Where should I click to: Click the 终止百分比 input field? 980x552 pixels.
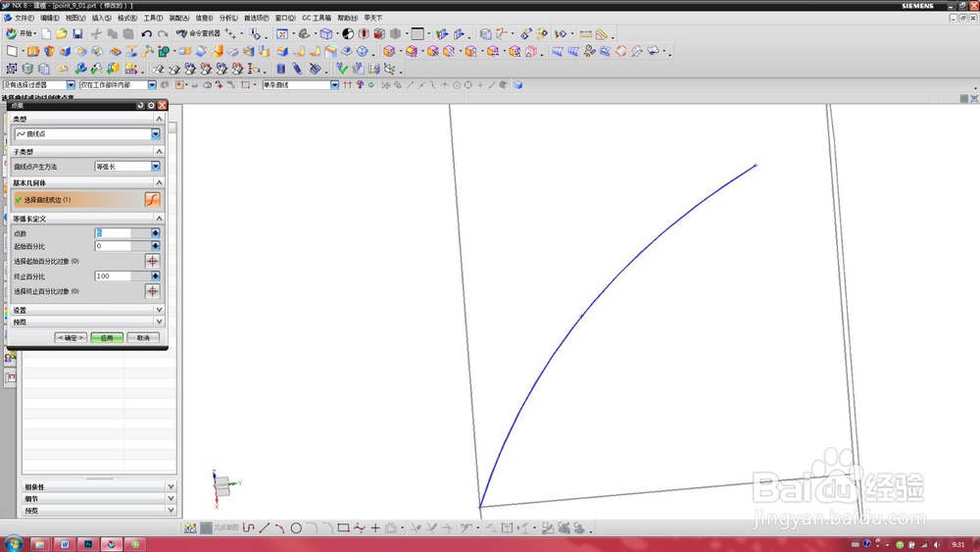coord(113,276)
